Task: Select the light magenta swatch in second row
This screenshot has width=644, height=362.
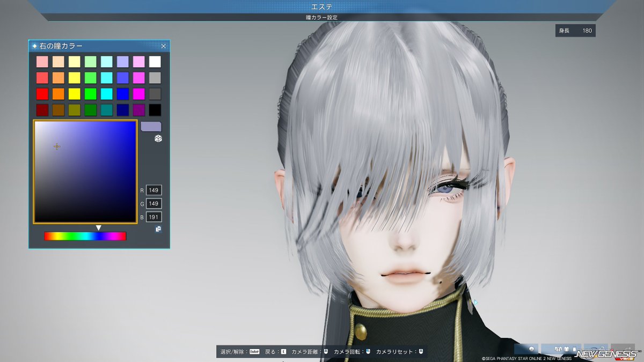Action: [139, 78]
